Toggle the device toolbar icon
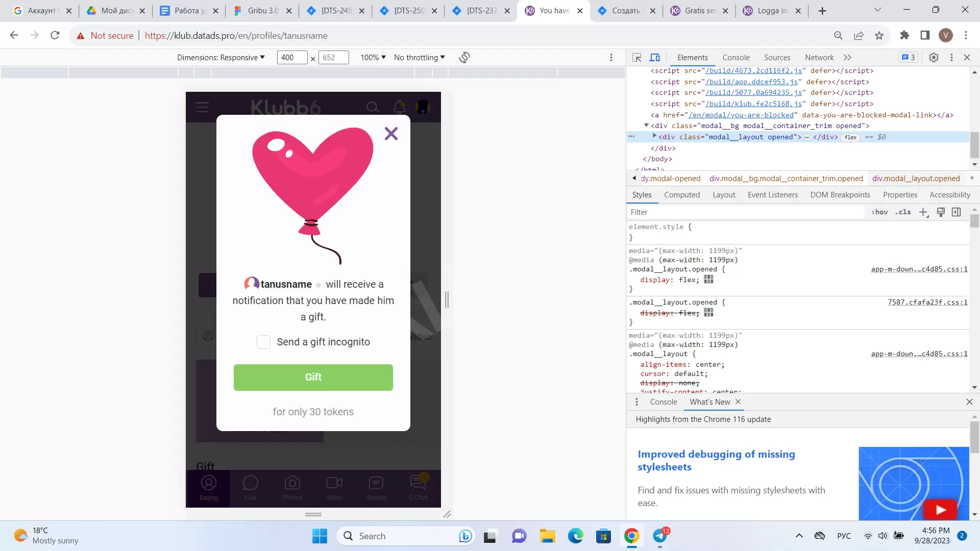Image resolution: width=980 pixels, height=551 pixels. coord(655,58)
